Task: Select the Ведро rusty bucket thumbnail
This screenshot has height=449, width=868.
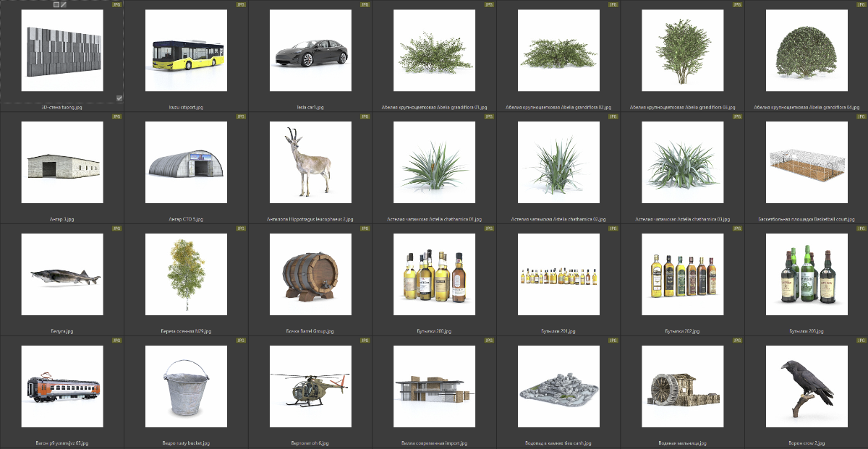Action: pyautogui.click(x=186, y=387)
